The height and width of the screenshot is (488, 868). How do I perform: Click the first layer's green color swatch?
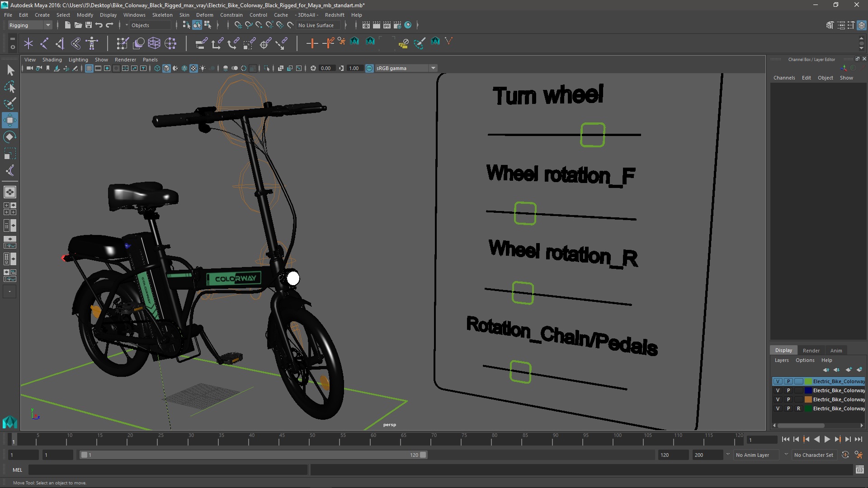808,381
